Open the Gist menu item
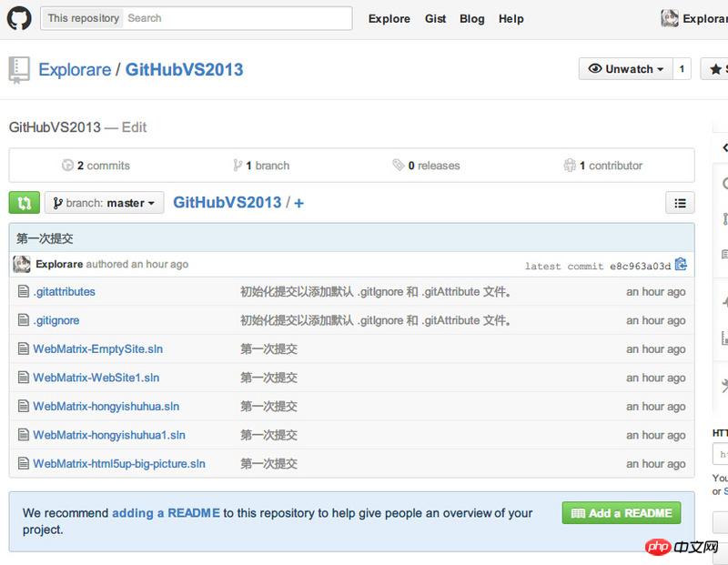The image size is (728, 565). (436, 19)
